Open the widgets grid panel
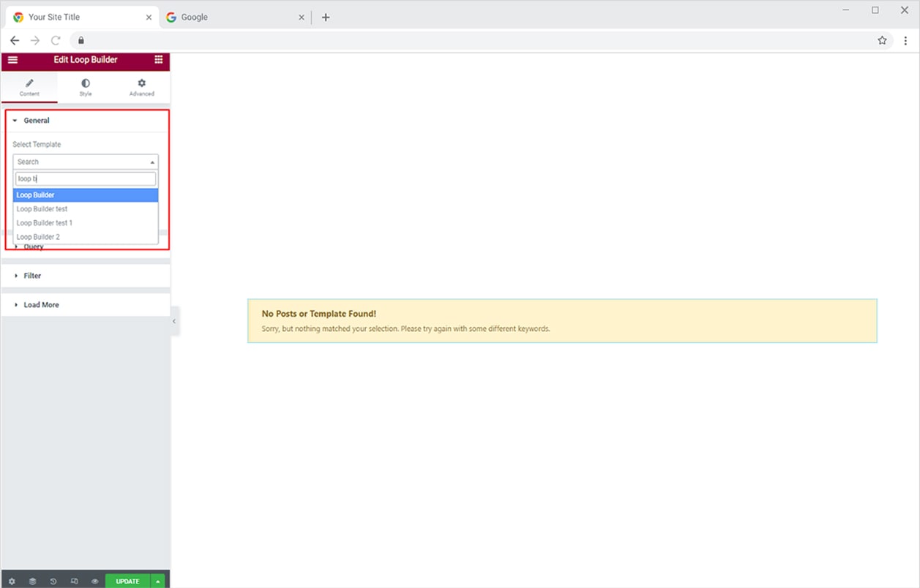 (159, 60)
